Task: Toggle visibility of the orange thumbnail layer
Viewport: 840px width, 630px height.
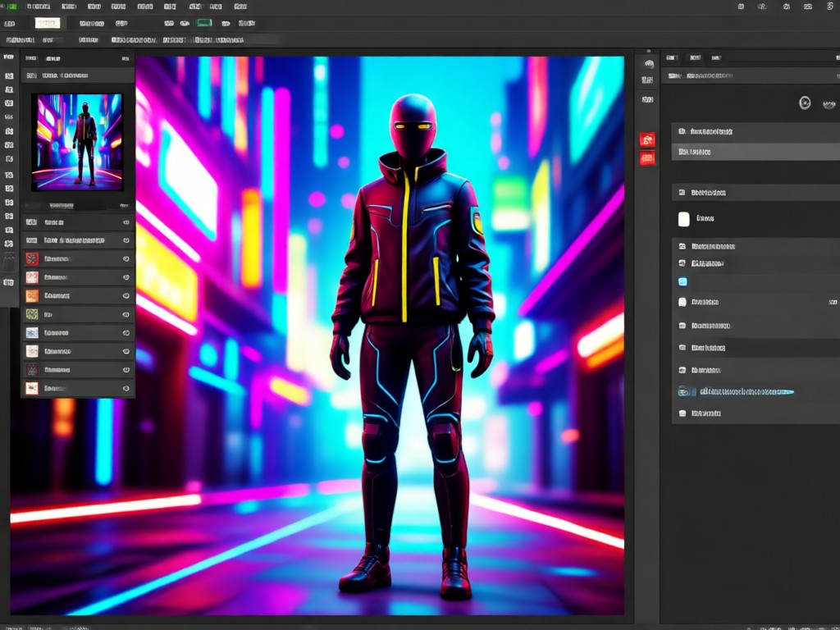Action: pos(126,295)
